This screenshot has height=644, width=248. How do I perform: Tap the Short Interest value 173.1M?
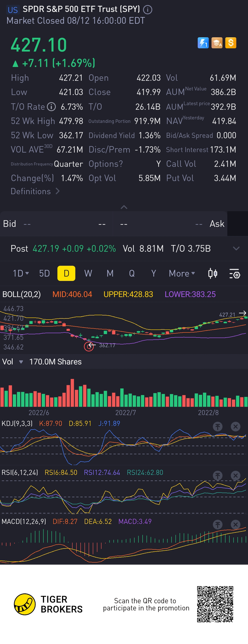point(223,150)
